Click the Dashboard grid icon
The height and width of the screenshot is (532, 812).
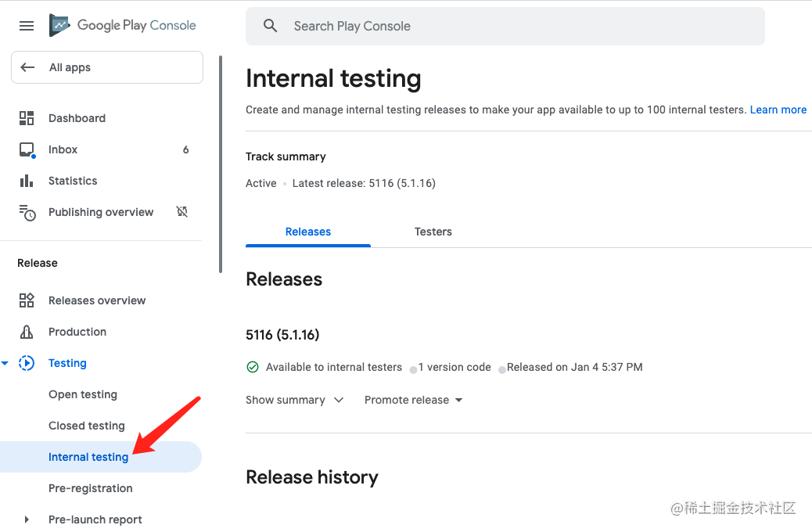pos(27,118)
